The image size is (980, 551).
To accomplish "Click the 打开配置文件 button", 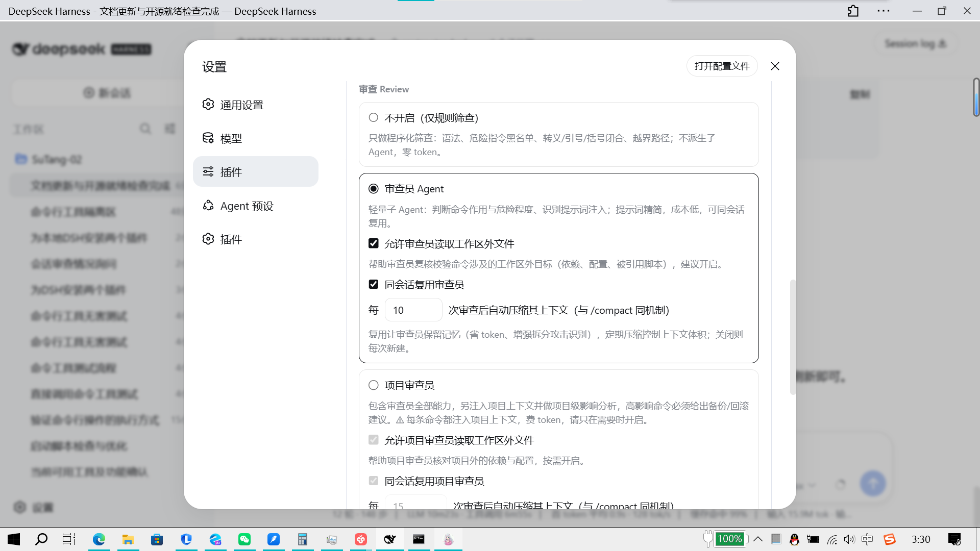I will point(722,66).
